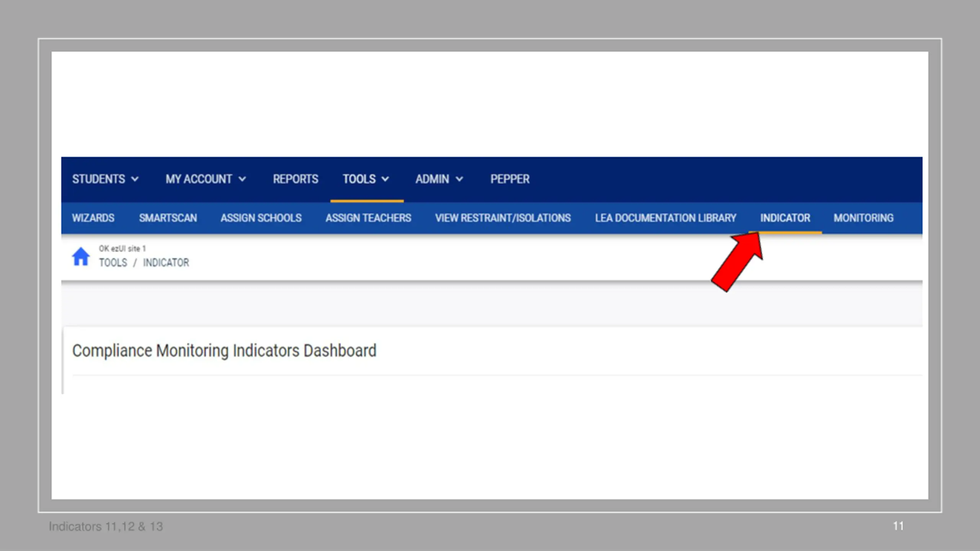Expand the Tools dropdown chevron
The width and height of the screenshot is (980, 551).
(385, 179)
